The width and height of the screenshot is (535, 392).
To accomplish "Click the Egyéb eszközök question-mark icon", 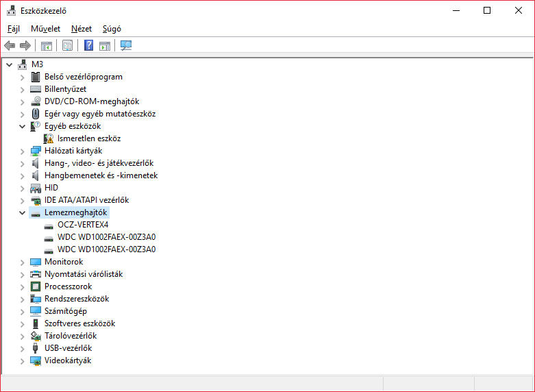I will tap(36, 126).
